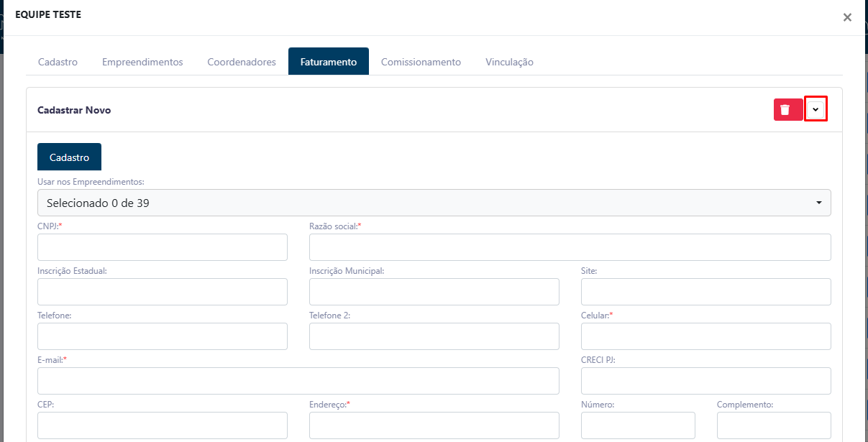The image size is (868, 442).
Task: Click the inner Cadastro sub-tab button
Action: click(x=69, y=157)
